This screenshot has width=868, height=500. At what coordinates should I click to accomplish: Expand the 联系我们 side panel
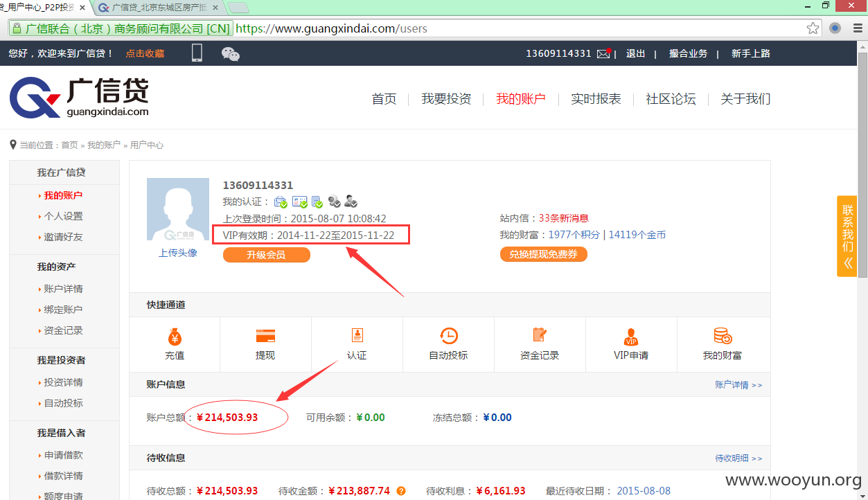(847, 236)
